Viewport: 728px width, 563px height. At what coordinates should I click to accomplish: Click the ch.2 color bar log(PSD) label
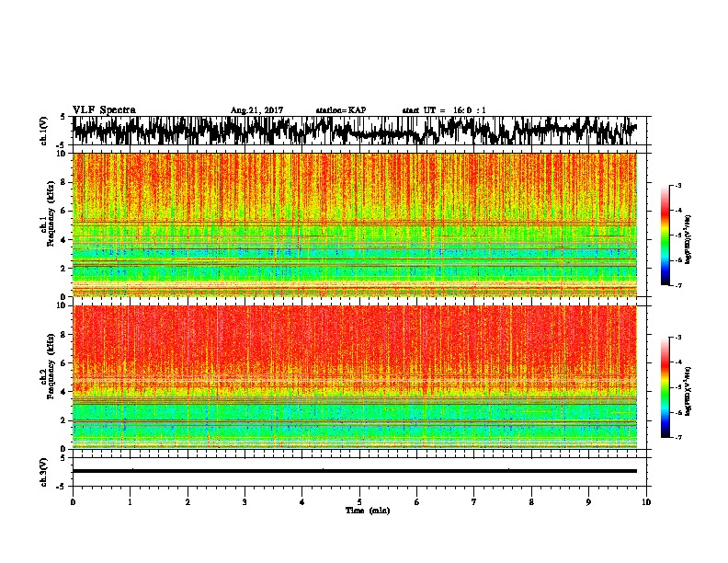coord(688,391)
